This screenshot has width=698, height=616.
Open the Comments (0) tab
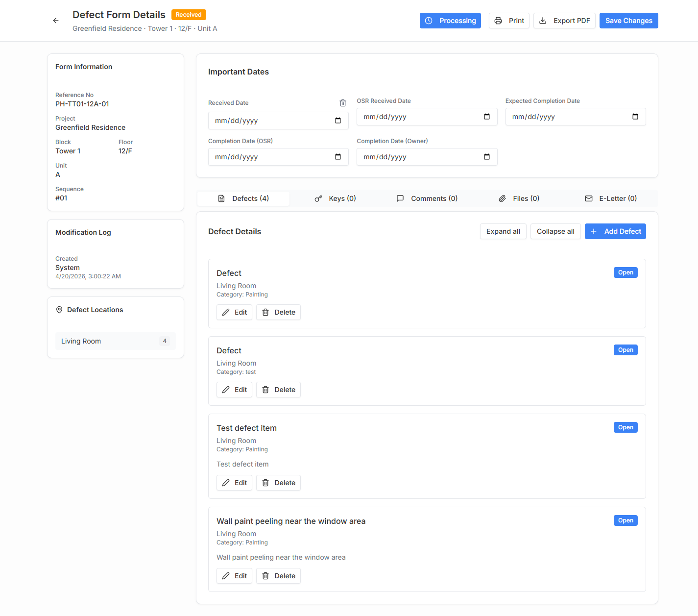[x=427, y=198]
